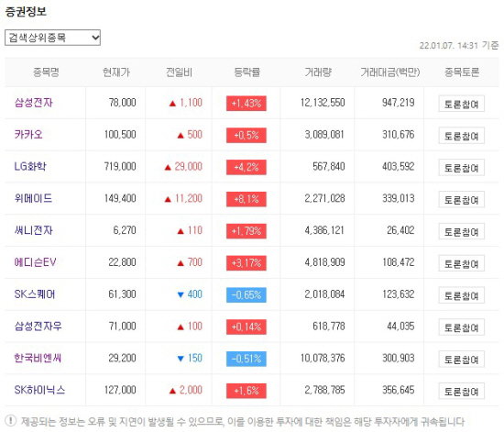Open the 삼성전자 stock link
The width and height of the screenshot is (504, 432).
click(x=33, y=103)
